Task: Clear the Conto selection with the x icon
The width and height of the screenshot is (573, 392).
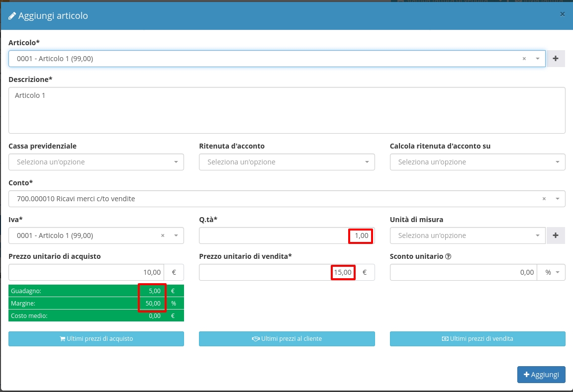Action: [544, 199]
